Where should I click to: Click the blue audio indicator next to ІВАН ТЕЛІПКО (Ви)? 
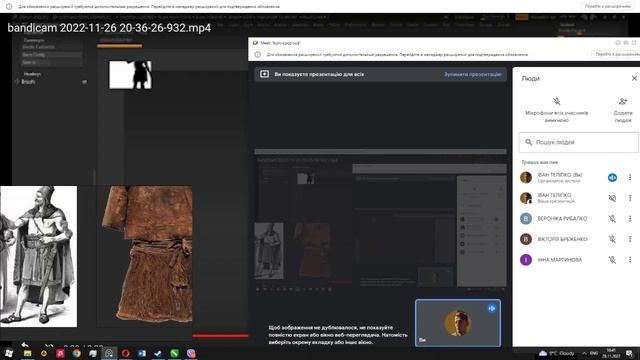point(612,178)
